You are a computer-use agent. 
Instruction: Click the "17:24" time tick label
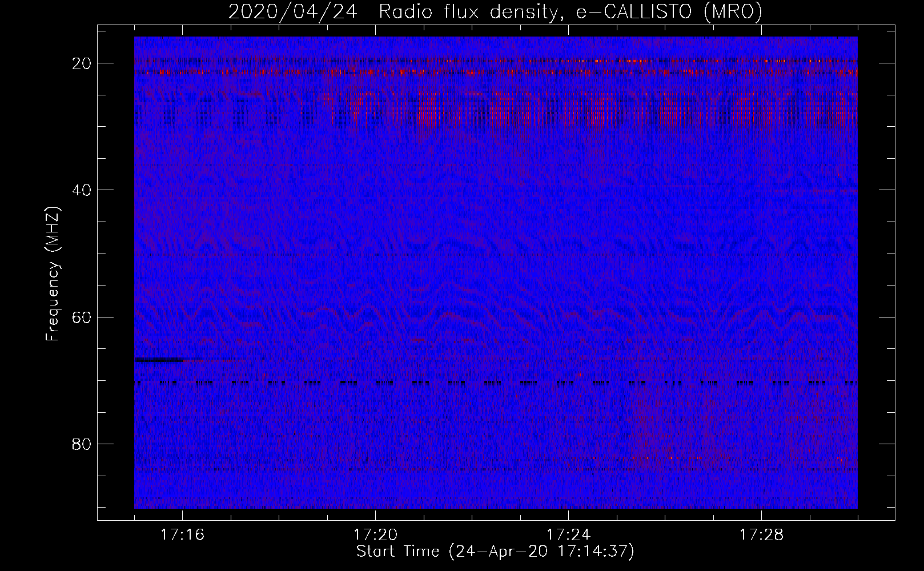pos(568,535)
